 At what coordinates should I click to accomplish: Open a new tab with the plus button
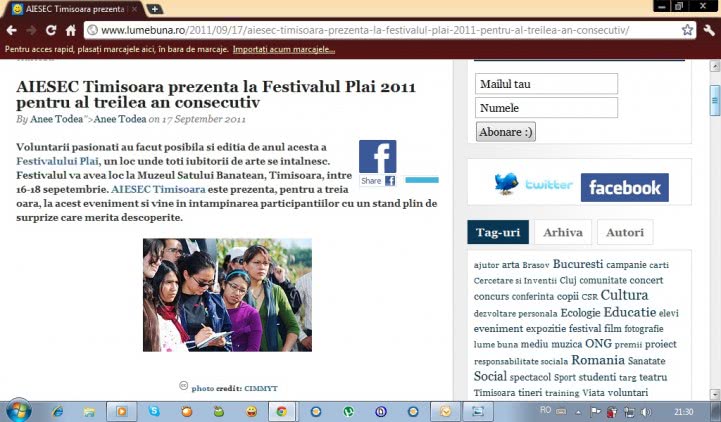pyautogui.click(x=154, y=9)
